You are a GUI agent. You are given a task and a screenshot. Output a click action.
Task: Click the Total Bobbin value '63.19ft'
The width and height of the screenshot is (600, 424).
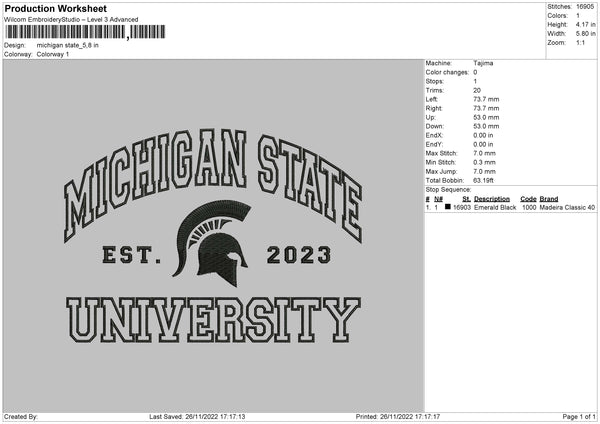(x=483, y=181)
